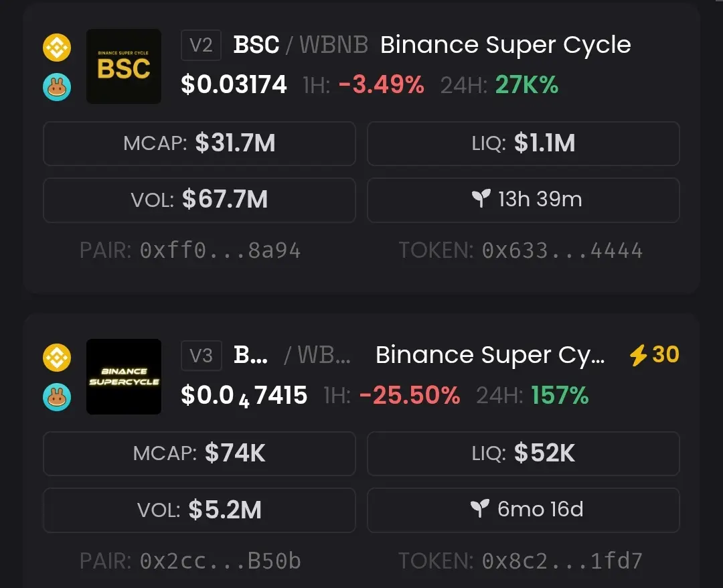Copy pair address 0x2cc...B50b
The height and width of the screenshot is (588, 723).
(220, 561)
